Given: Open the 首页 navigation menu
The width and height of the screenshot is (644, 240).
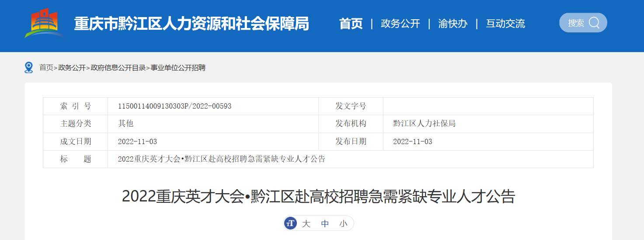Looking at the screenshot, I should pos(351,24).
